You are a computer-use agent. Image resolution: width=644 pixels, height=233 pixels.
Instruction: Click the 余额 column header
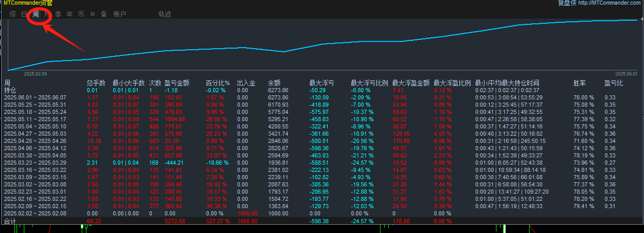point(274,83)
